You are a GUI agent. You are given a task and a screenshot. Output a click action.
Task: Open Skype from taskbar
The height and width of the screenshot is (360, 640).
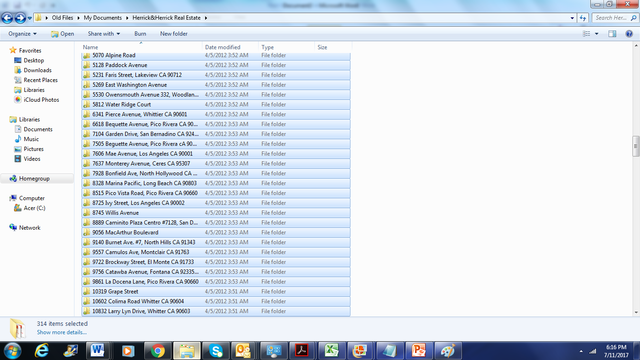click(216, 351)
